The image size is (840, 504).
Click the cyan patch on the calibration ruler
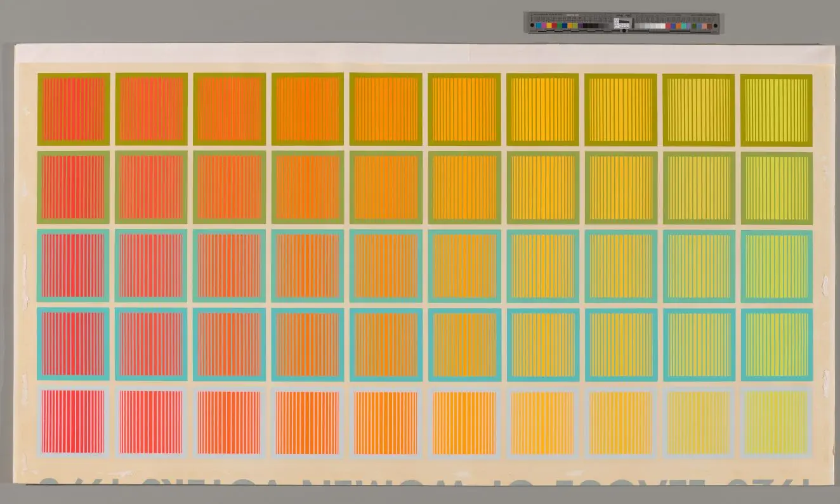click(538, 25)
